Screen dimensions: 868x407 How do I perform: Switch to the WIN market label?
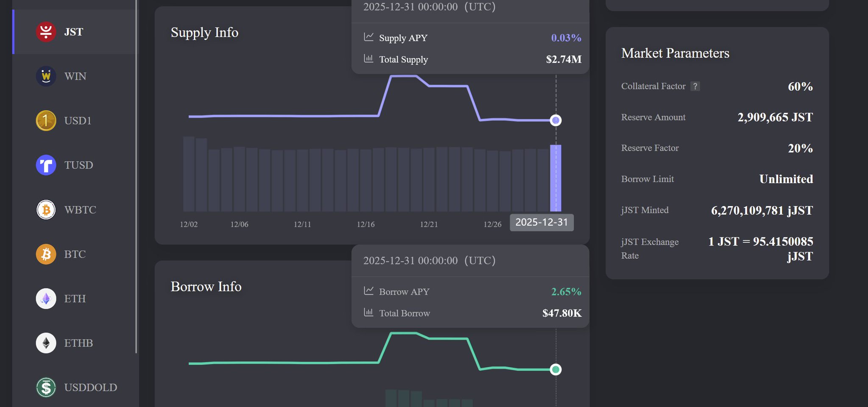click(x=75, y=76)
